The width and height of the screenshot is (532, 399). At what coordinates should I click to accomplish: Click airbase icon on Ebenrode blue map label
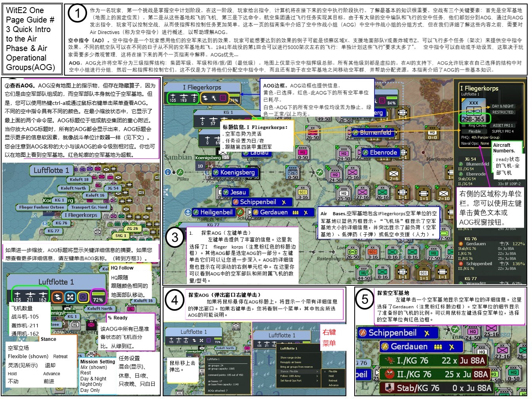[365, 152]
